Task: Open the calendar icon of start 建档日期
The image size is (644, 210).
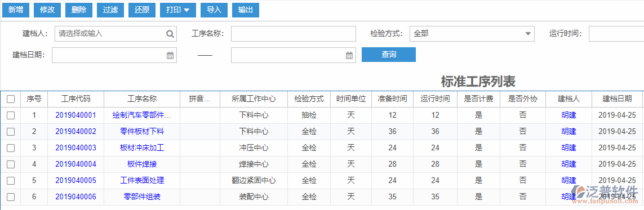Action: pos(170,55)
